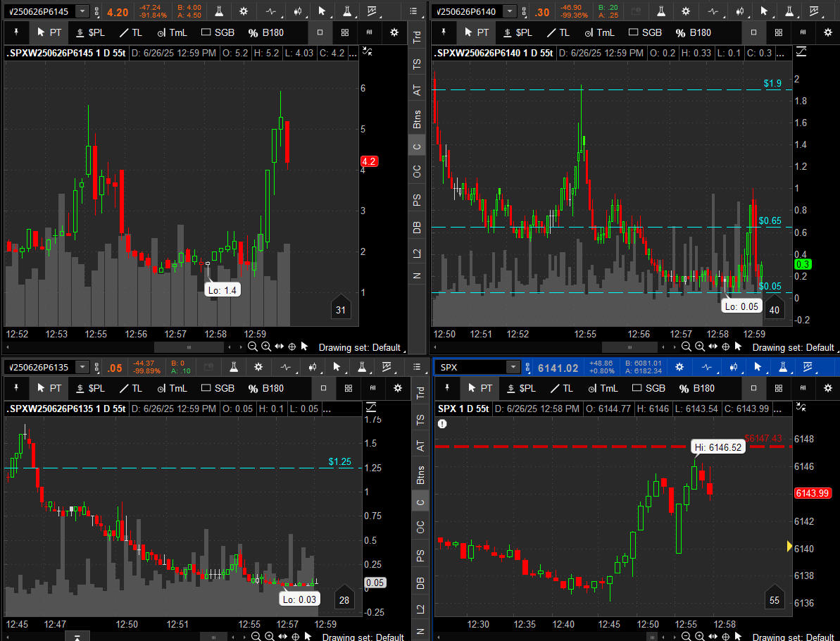Toggle auto-scale icon on P6145 price axis
This screenshot has height=641, width=840.
[x=368, y=51]
